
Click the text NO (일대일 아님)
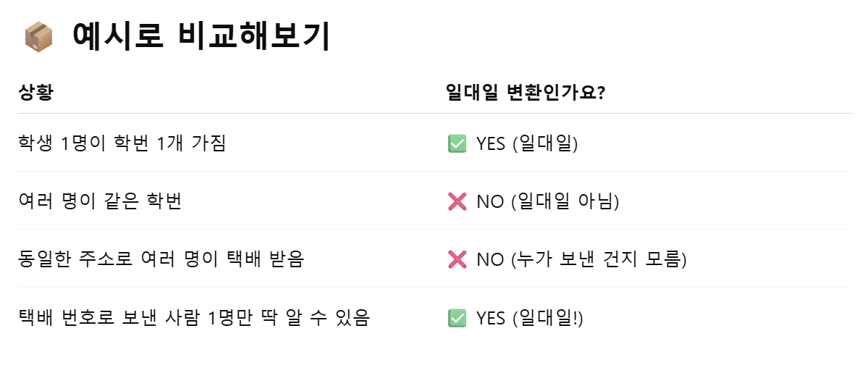coord(547,202)
